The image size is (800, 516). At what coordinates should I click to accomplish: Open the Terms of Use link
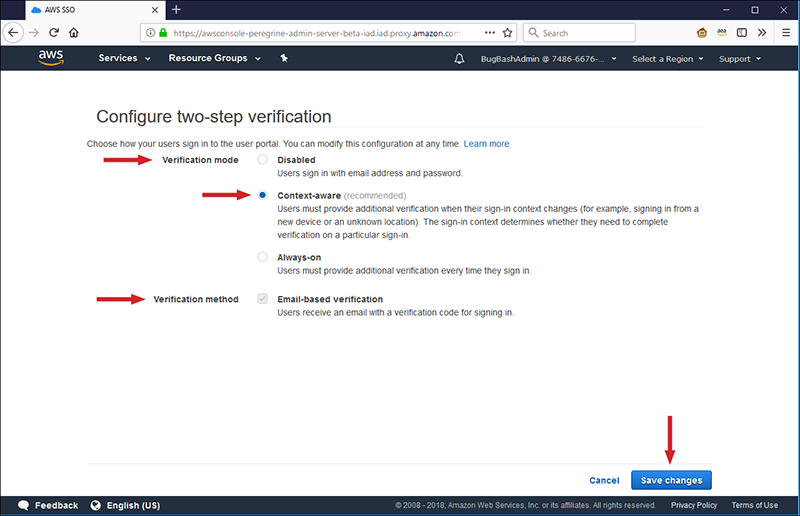[x=755, y=505]
